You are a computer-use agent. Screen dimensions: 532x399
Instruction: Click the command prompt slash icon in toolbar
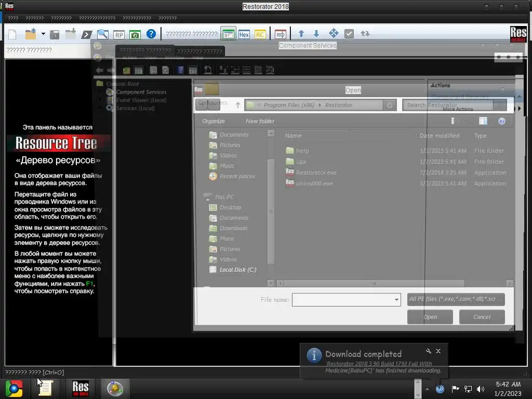click(x=86, y=34)
